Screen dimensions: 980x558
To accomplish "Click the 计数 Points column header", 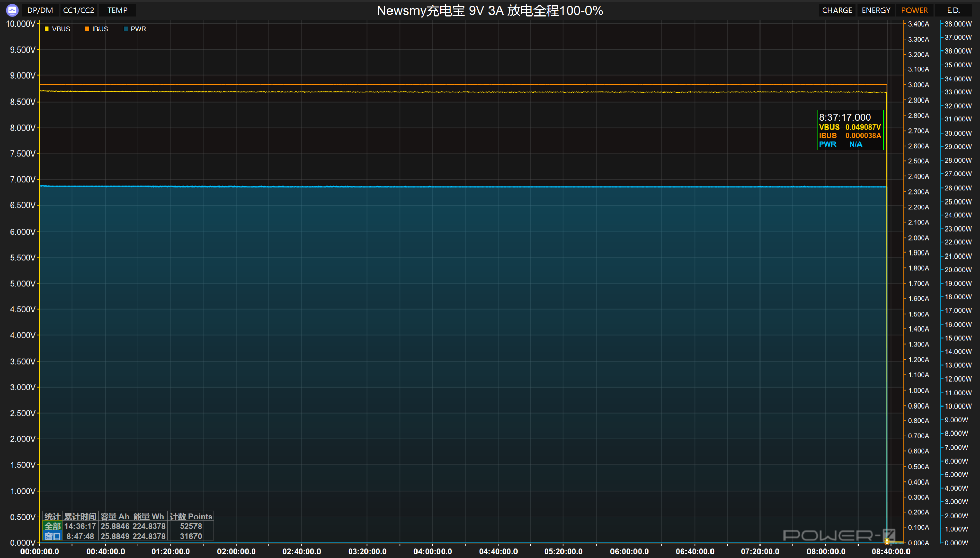I will click(x=191, y=517).
